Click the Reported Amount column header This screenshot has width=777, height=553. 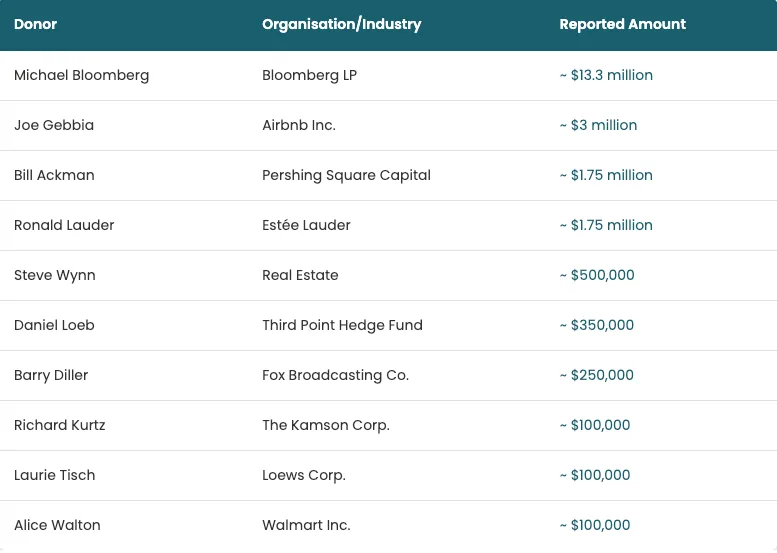click(x=622, y=24)
